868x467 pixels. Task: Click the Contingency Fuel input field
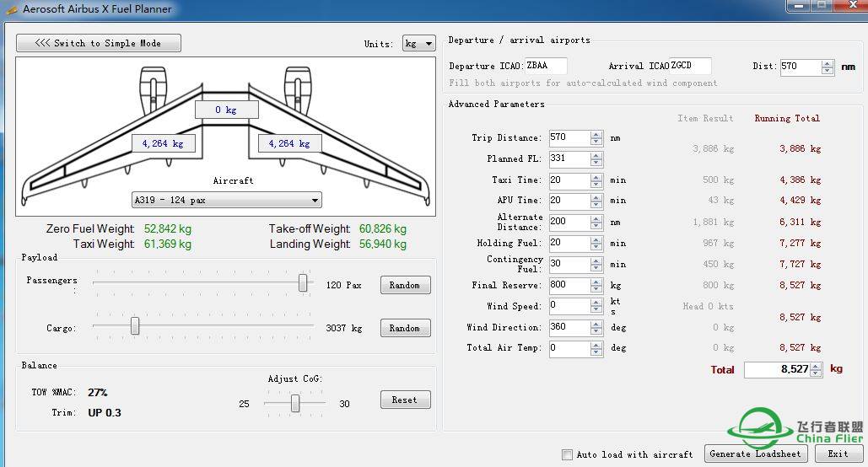pos(569,265)
